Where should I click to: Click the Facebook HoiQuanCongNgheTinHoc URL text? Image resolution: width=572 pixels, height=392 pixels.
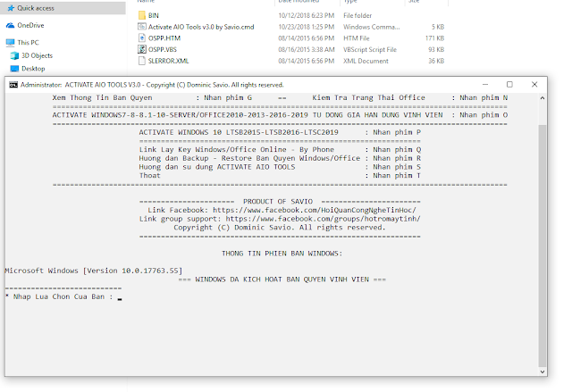pyautogui.click(x=314, y=210)
